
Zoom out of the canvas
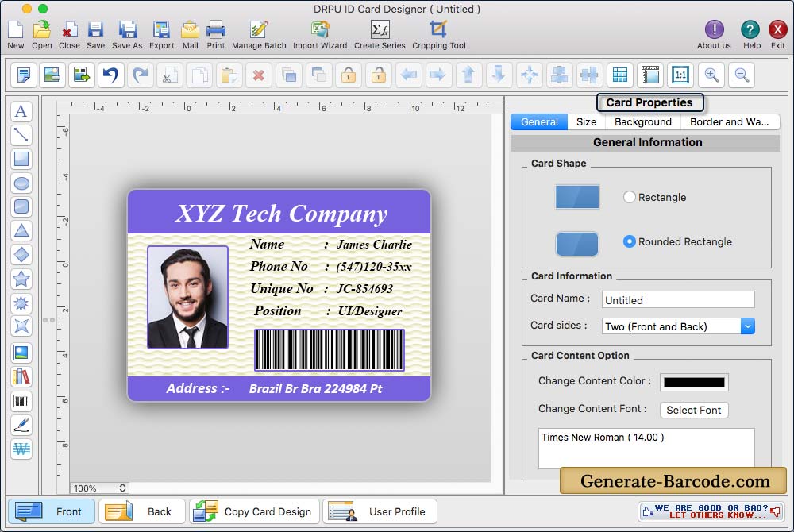(742, 75)
